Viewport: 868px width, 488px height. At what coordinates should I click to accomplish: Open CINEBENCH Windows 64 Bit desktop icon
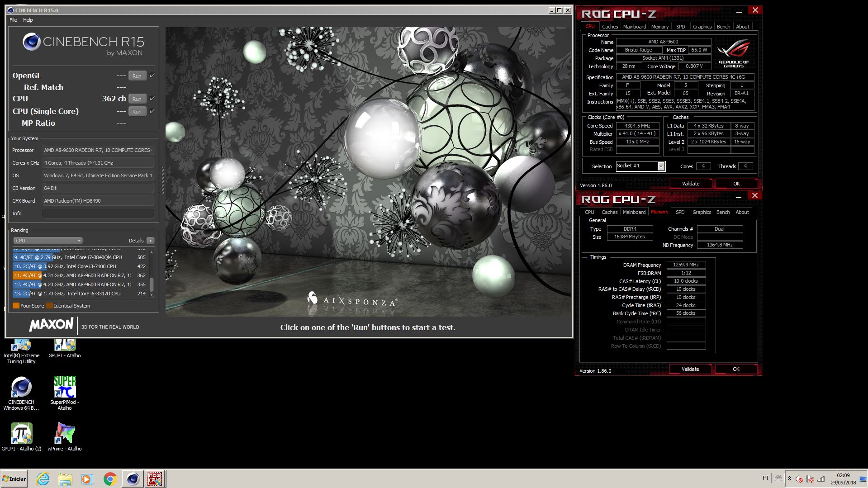[21, 393]
